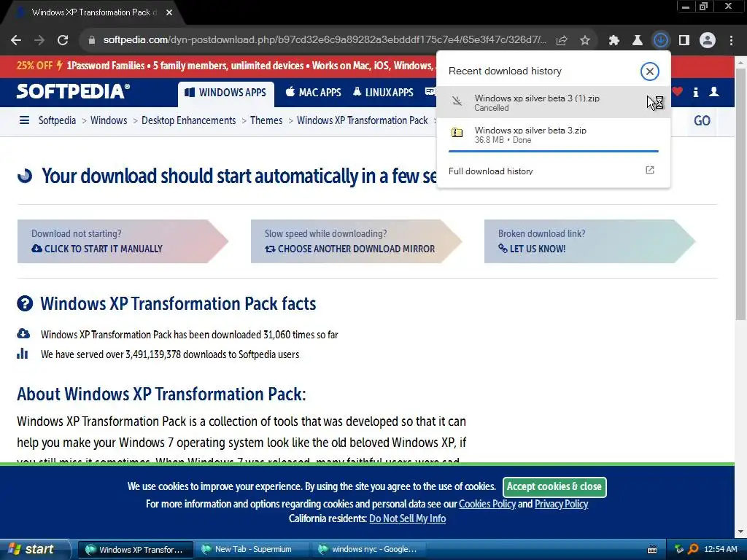Viewport: 747px width, 560px height.
Task: Open the cancelled Windows xp silver beta 3 (1).zip entry
Action: 553,102
